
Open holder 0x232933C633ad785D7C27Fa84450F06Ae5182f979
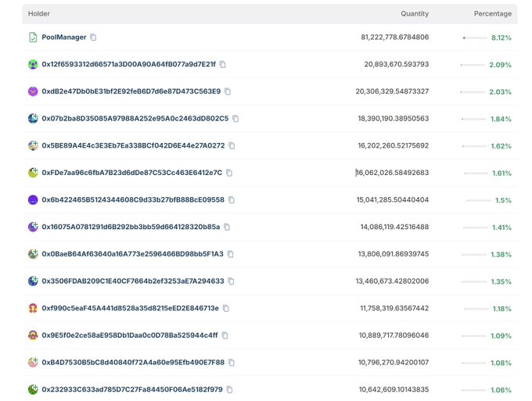coord(132,389)
